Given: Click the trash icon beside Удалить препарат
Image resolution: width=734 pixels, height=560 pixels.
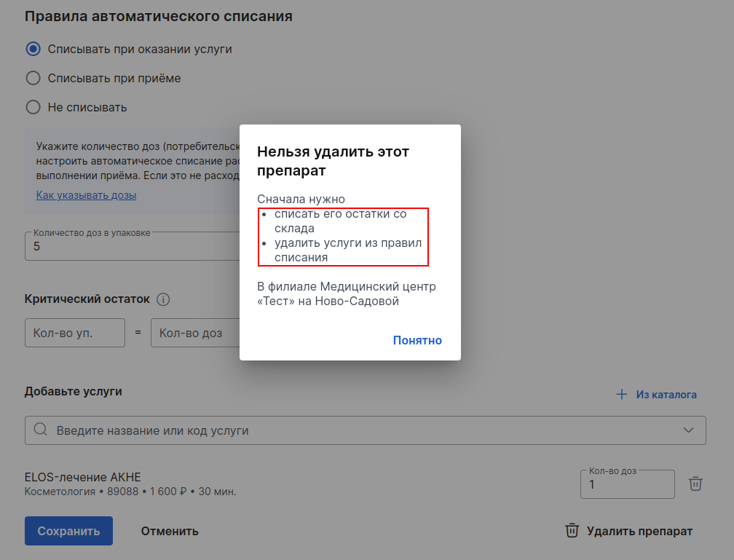Looking at the screenshot, I should point(572,530).
